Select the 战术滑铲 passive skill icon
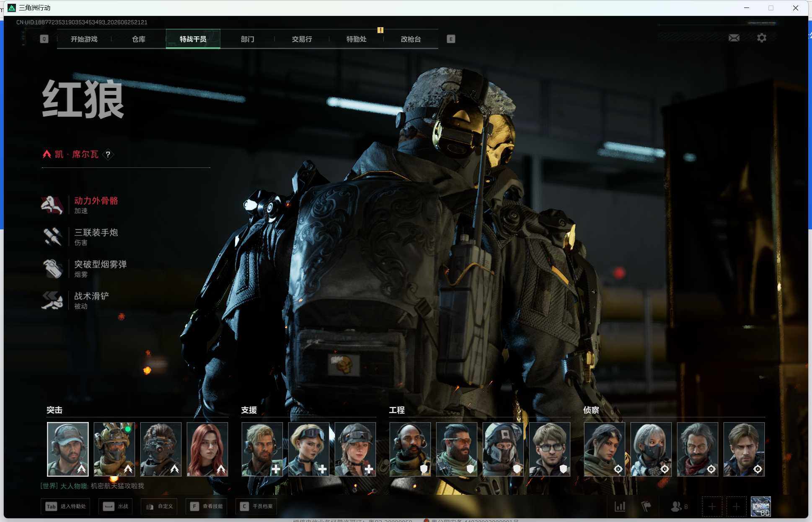The height and width of the screenshot is (522, 812). pyautogui.click(x=52, y=300)
